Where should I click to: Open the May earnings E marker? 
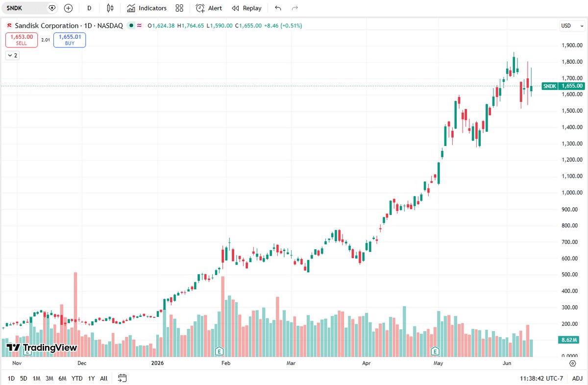(x=435, y=351)
